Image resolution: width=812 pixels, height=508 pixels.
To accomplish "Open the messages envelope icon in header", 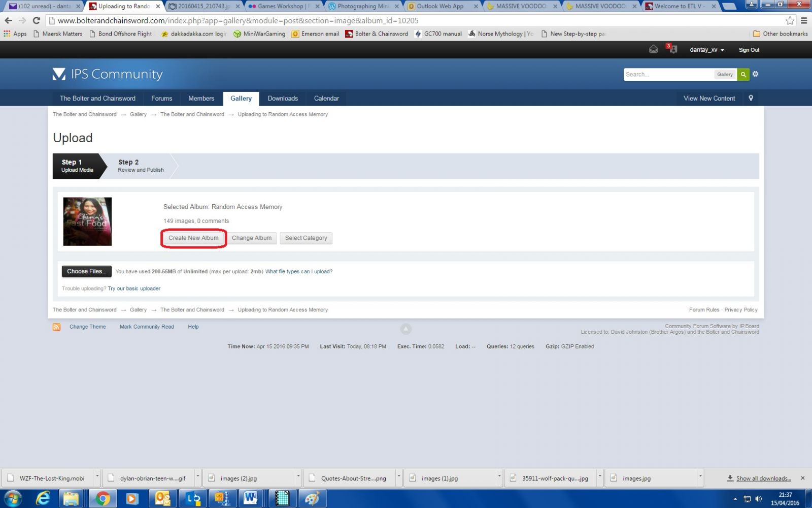I will [653, 49].
